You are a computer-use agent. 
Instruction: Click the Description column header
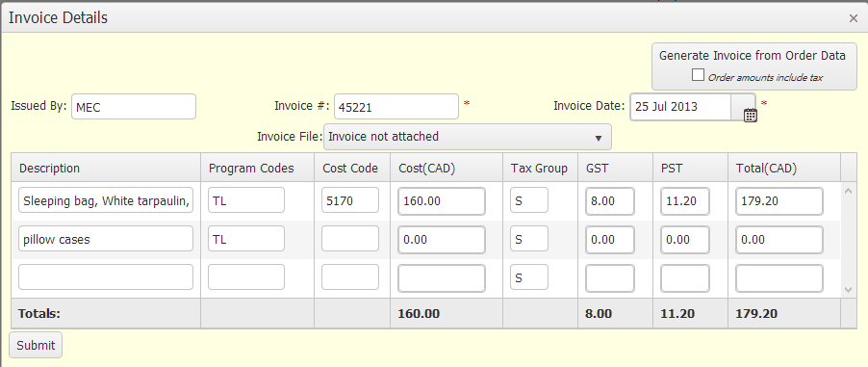coord(106,168)
